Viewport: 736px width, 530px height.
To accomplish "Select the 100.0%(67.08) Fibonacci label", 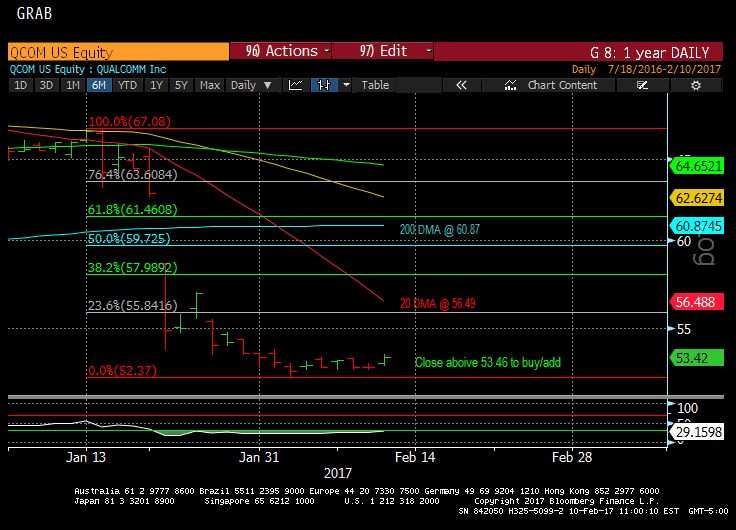I will (130, 122).
